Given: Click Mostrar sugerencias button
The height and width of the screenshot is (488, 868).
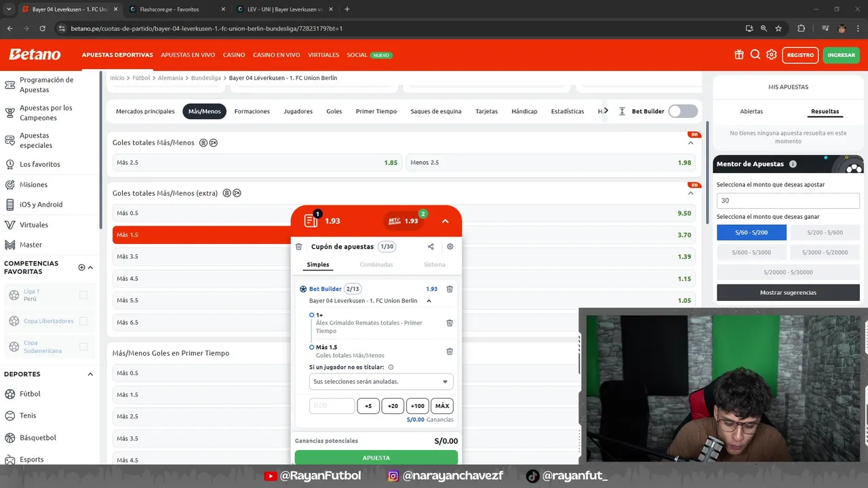Looking at the screenshot, I should click(x=788, y=293).
